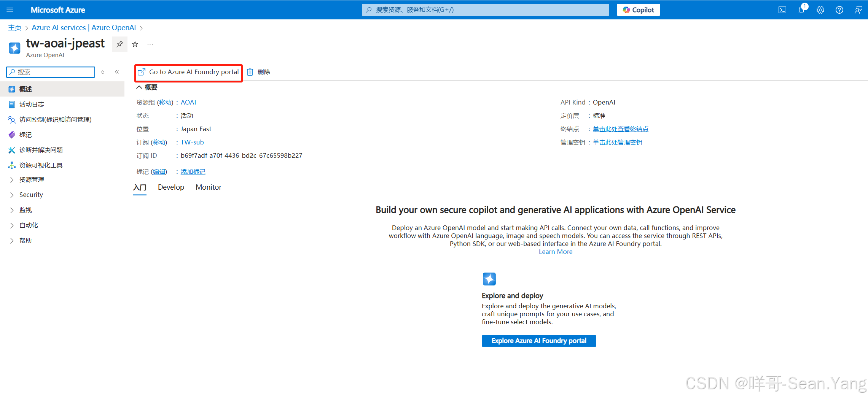Open the TW-sub subscription link
The width and height of the screenshot is (868, 398).
(192, 142)
